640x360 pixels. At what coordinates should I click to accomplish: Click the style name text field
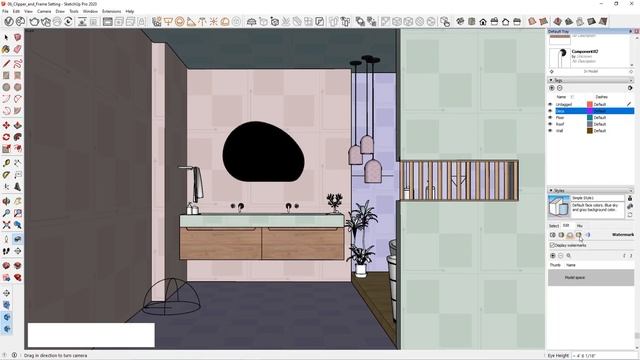(x=598, y=198)
